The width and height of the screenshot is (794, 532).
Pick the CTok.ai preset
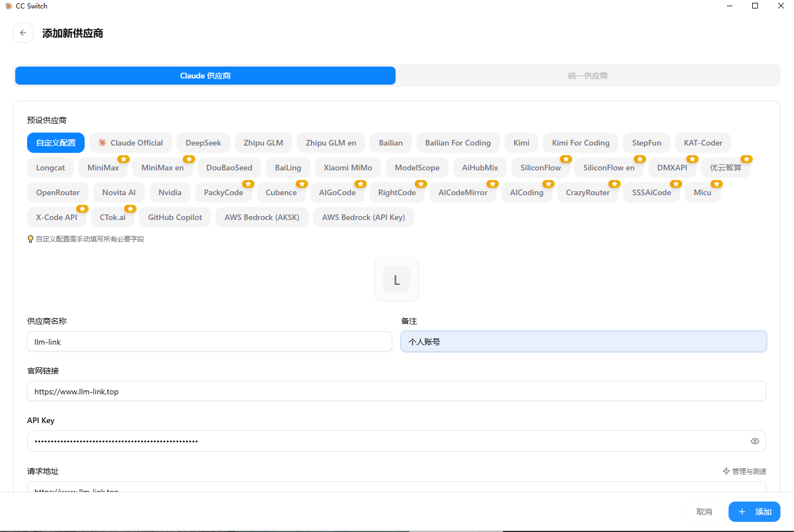[113, 217]
